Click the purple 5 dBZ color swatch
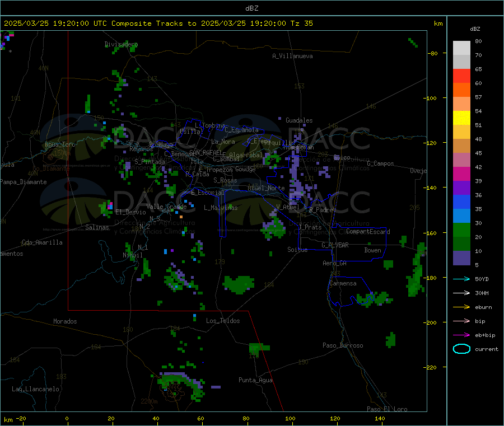This screenshot has width=504, height=426. click(x=461, y=258)
